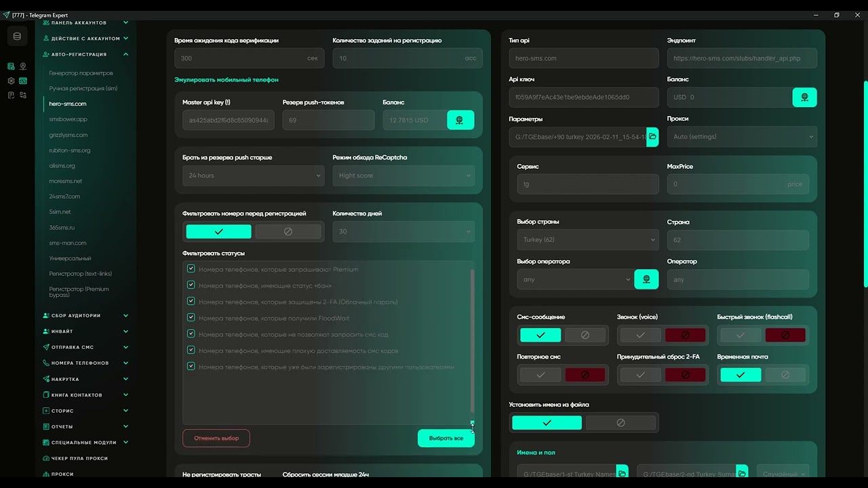Open Прокси dropdown 'Auto (settings)'
Image resolution: width=868 pixels, height=488 pixels.
click(742, 136)
